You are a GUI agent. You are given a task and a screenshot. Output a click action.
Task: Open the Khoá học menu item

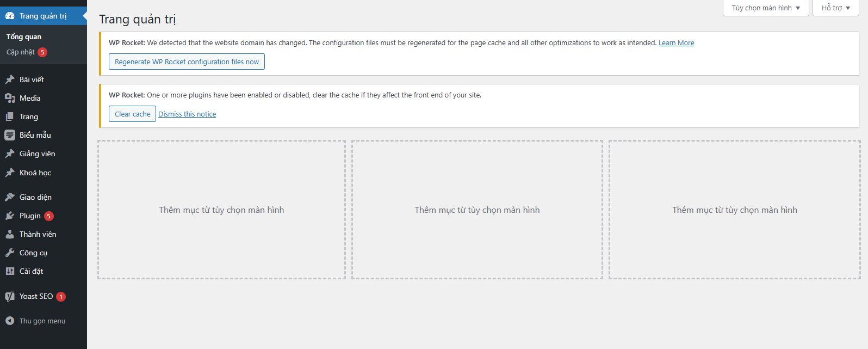[35, 173]
